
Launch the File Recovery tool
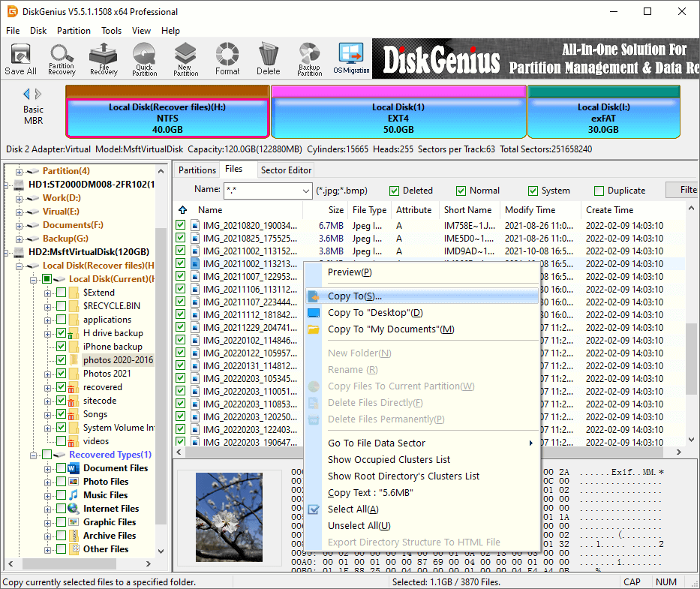[x=104, y=59]
